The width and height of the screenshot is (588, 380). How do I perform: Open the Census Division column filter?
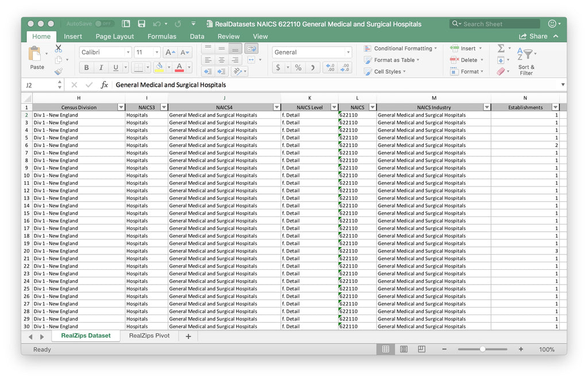coord(121,107)
